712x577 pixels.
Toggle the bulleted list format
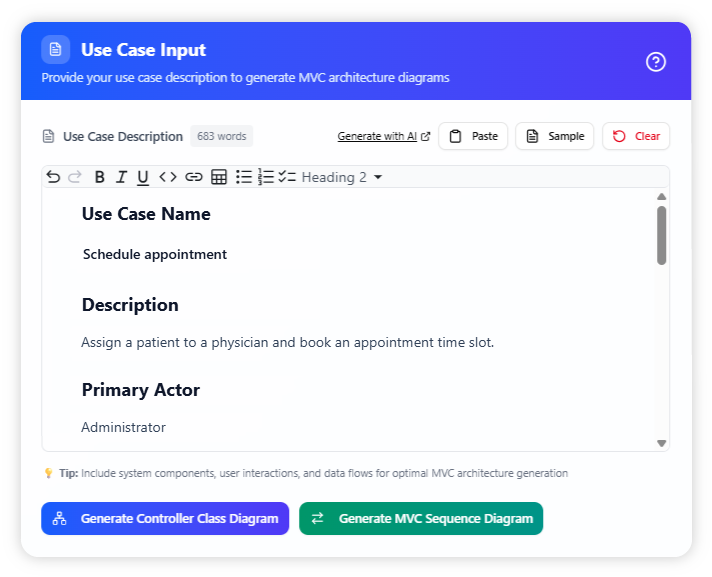244,177
